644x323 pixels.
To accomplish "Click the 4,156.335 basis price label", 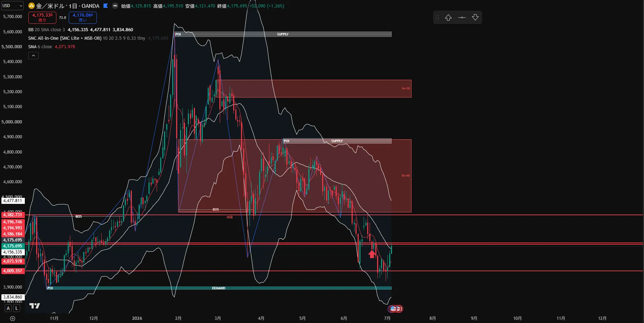I will [13, 252].
